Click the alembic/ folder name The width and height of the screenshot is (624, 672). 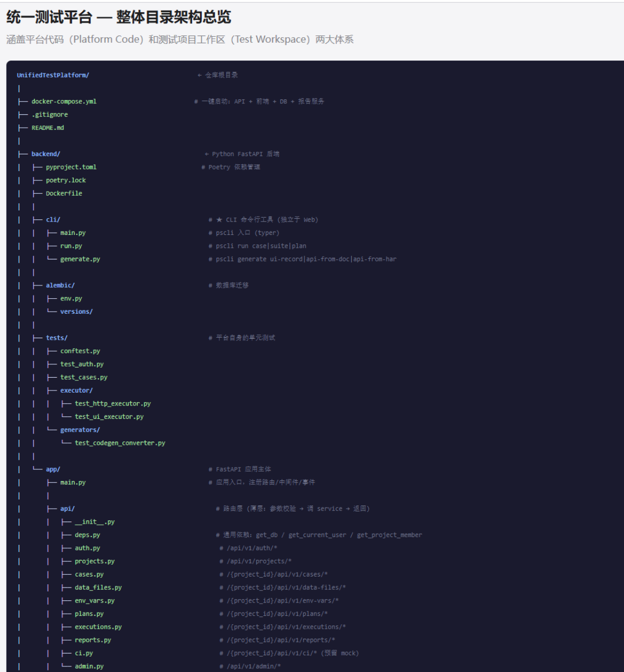pos(60,285)
